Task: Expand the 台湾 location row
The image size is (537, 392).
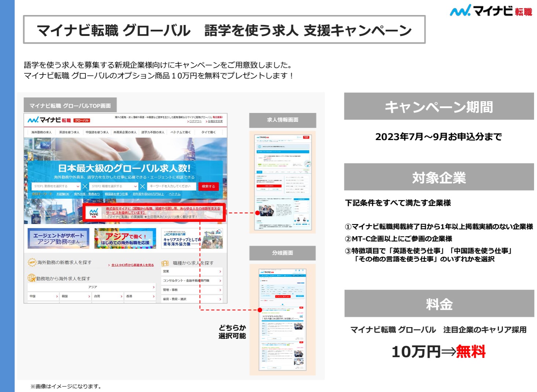Action: click(x=108, y=296)
